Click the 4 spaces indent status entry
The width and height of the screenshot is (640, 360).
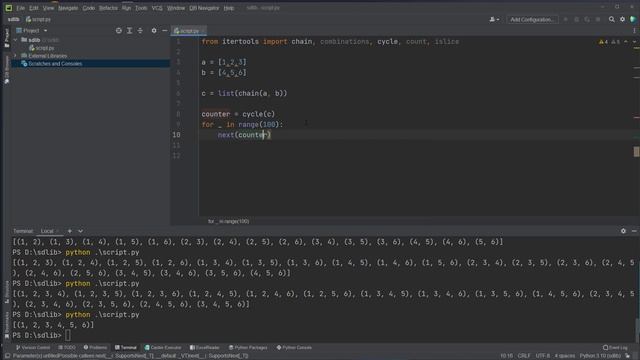[x=564, y=356]
